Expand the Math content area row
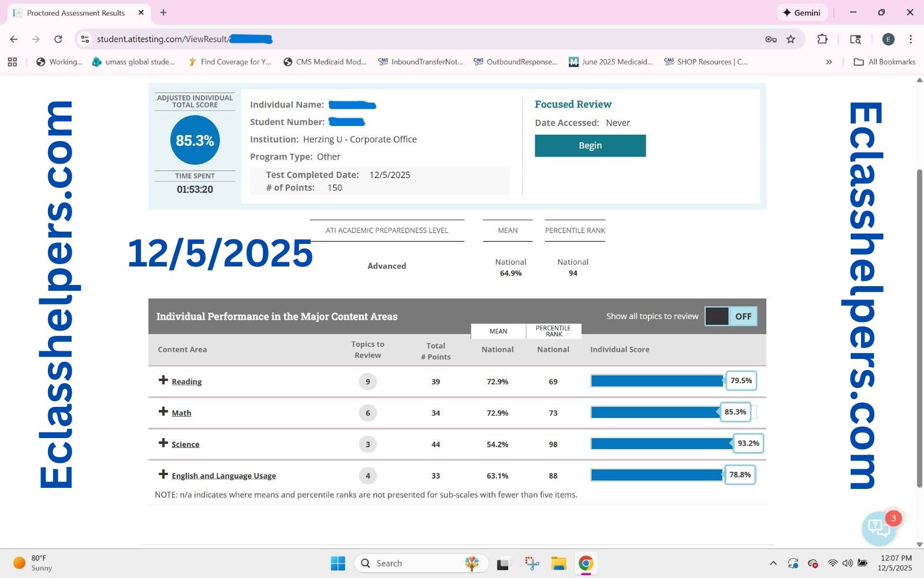Viewport: 924px width, 578px height. [163, 412]
